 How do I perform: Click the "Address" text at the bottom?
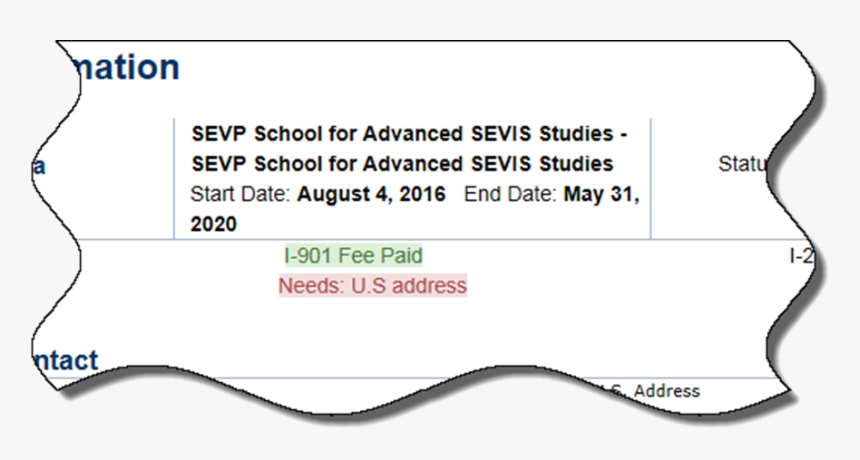(x=667, y=391)
